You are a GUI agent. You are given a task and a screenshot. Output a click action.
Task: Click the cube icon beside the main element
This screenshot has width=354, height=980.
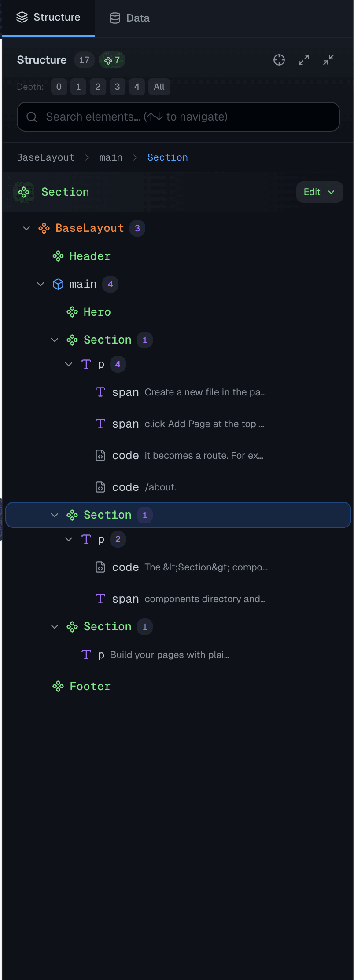tap(58, 284)
